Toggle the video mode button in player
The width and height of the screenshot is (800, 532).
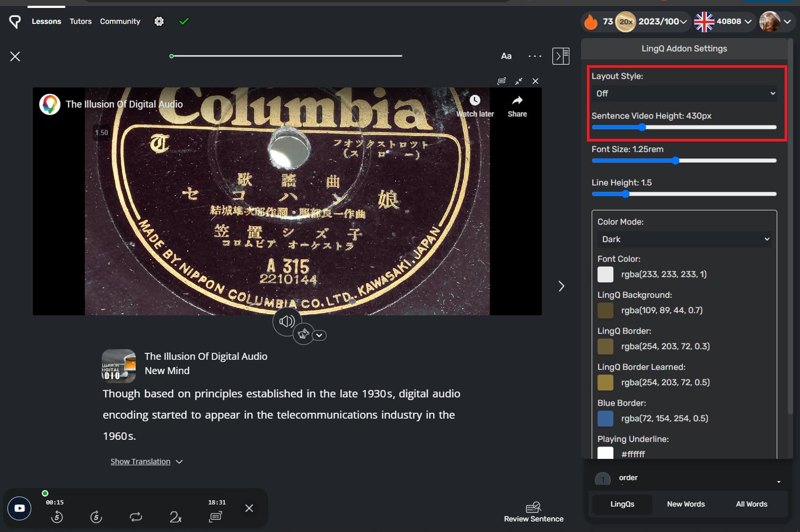(20, 508)
